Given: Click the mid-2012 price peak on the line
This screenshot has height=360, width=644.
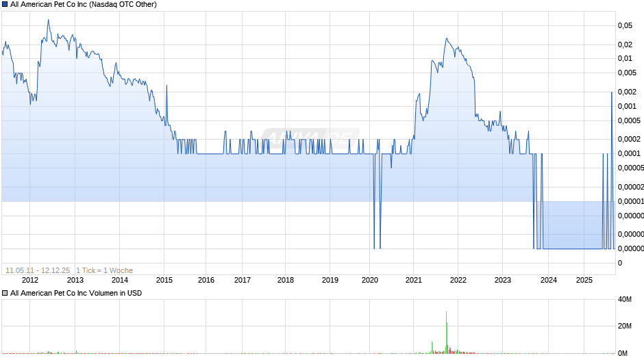Looking at the screenshot, I should pos(48,20).
